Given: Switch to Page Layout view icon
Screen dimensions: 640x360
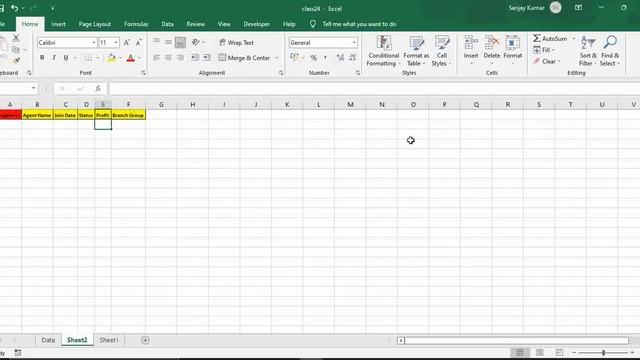Looking at the screenshot, I should (540, 352).
